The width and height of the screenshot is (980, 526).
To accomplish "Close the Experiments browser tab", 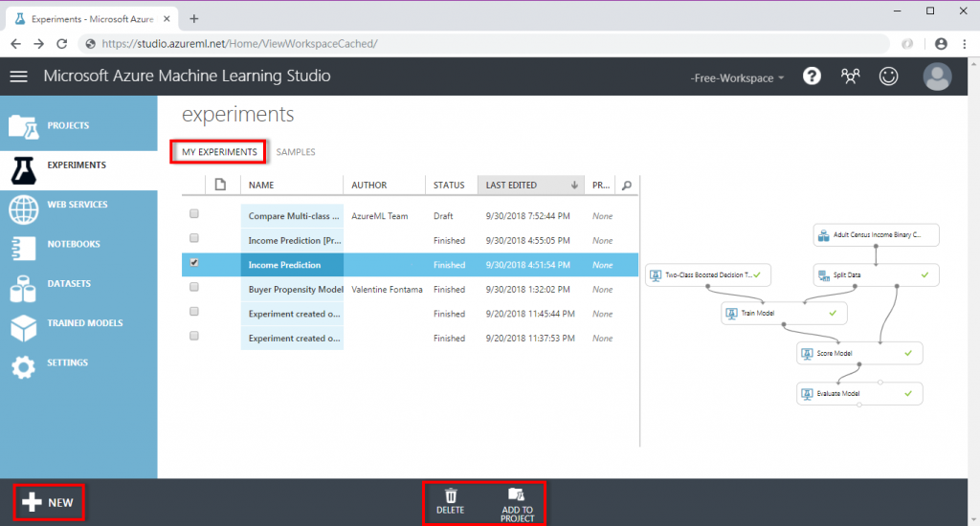I will click(167, 19).
